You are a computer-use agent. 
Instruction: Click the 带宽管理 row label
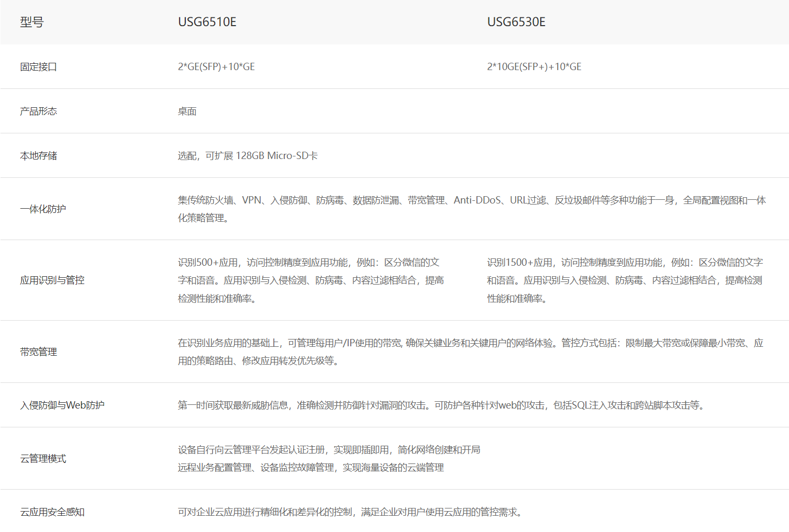coord(38,352)
